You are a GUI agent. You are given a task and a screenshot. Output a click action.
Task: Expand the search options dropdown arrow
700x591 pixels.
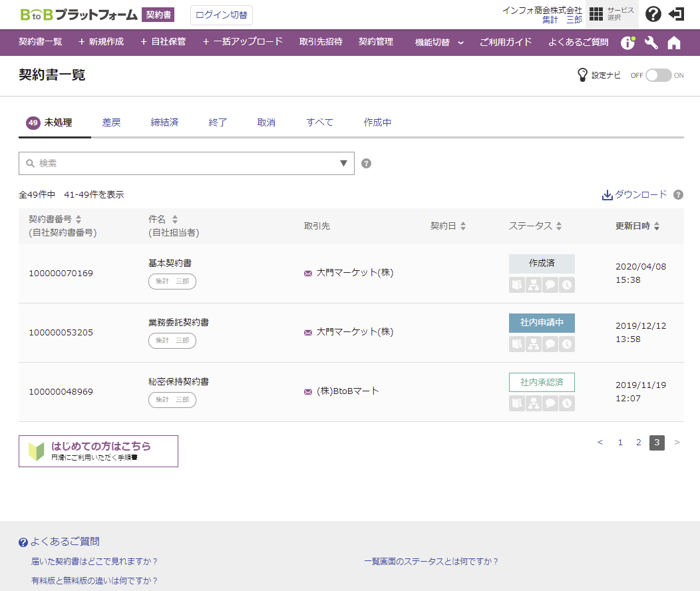click(343, 164)
